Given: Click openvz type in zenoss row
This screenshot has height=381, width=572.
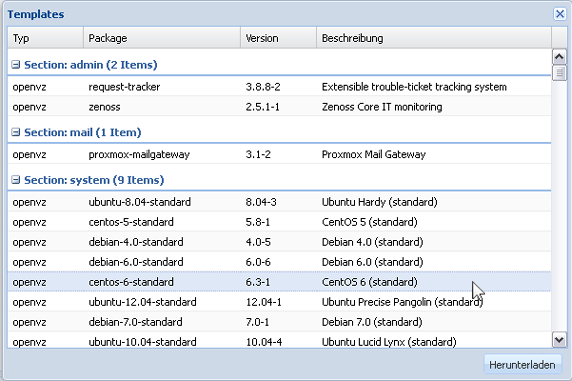Looking at the screenshot, I should click(30, 107).
